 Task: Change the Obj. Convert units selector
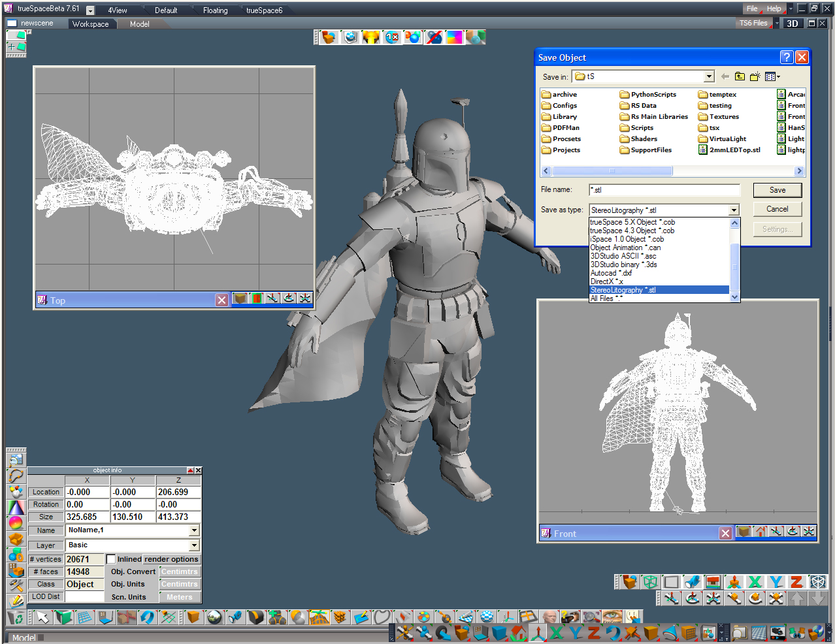(179, 572)
